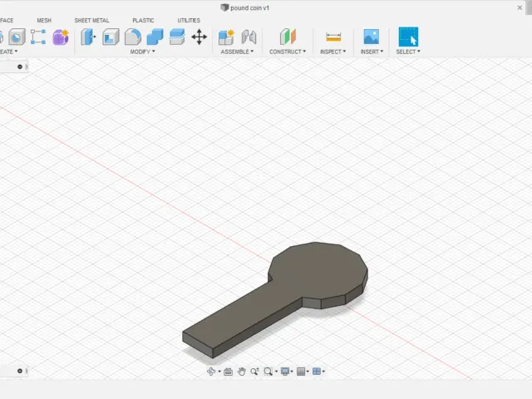Click the Orbit navigation icon
Viewport: 532px width, 399px height.
coord(211,372)
